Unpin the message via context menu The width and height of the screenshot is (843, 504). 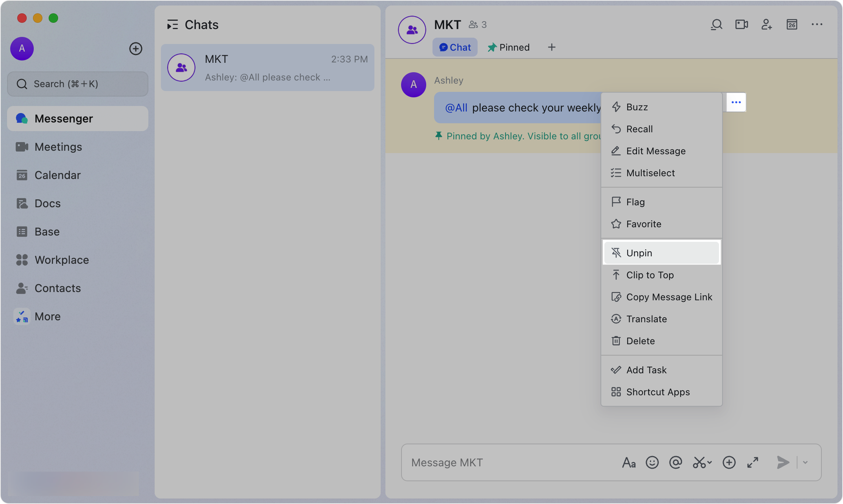662,253
